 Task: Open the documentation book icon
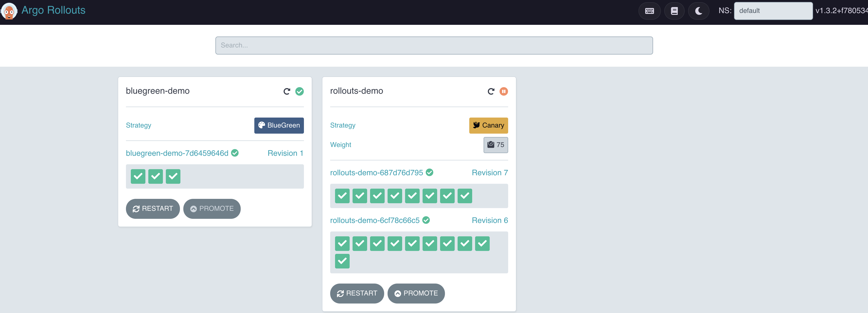[x=674, y=11]
